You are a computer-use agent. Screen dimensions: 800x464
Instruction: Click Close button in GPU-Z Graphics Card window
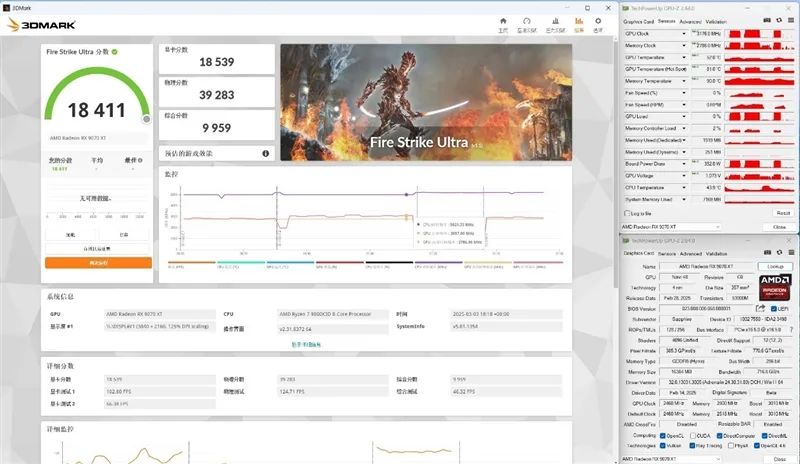tap(779, 459)
